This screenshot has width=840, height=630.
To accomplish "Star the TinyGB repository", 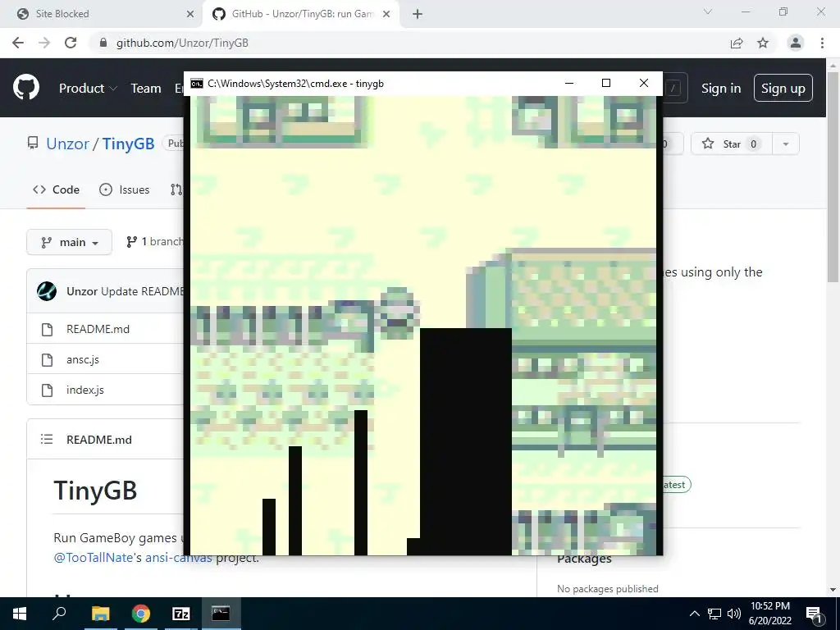I will 731,144.
